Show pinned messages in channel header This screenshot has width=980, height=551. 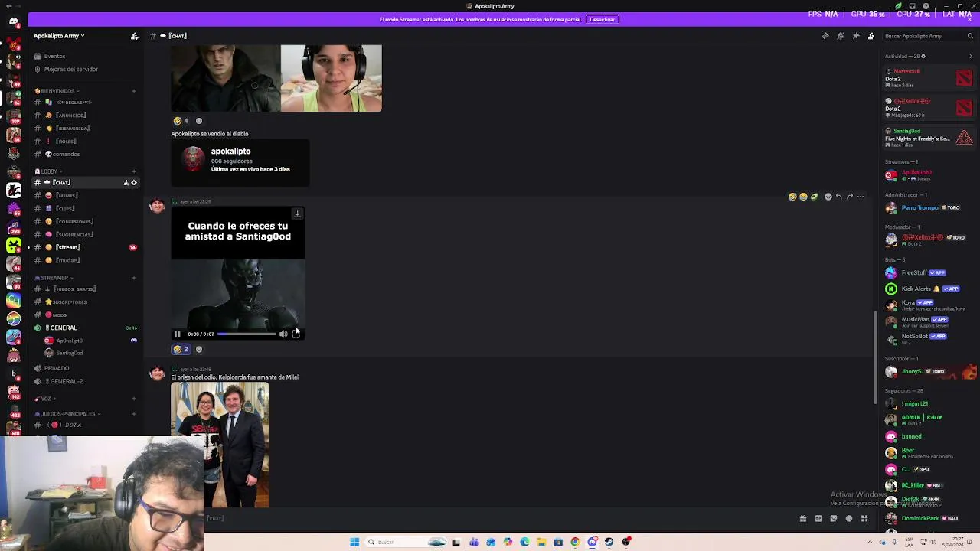click(855, 36)
